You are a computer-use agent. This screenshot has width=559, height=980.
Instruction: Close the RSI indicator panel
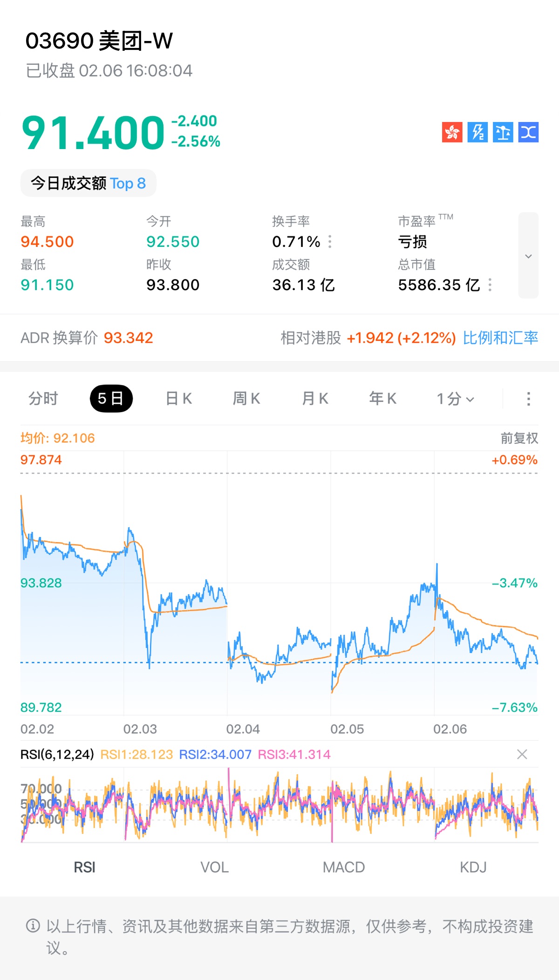522,754
